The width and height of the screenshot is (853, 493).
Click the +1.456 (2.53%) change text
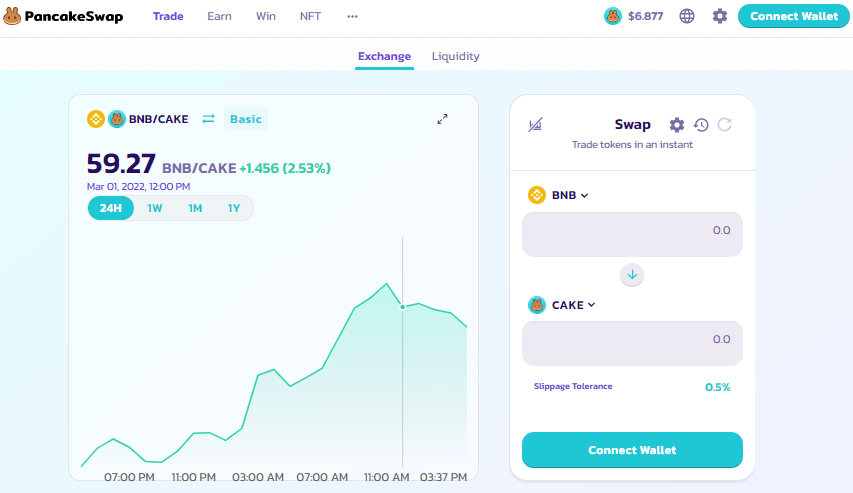click(285, 168)
